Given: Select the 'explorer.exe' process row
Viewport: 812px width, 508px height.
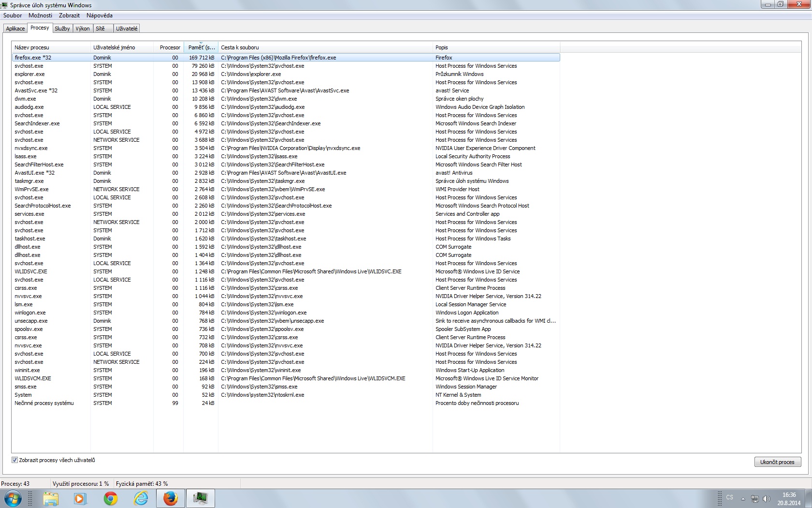Looking at the screenshot, I should (286, 74).
